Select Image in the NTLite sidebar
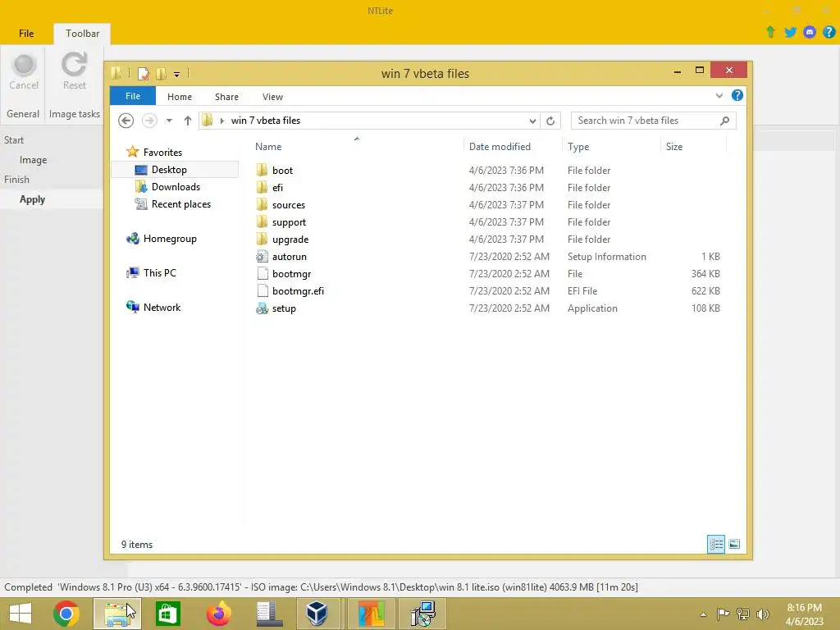Viewport: 840px width, 630px height. pyautogui.click(x=33, y=160)
